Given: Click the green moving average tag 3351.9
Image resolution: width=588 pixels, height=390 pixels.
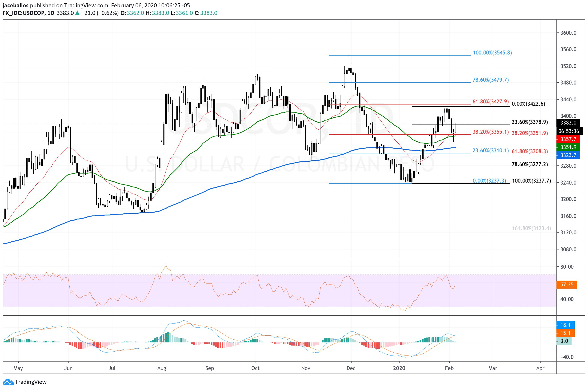Looking at the screenshot, I should click(x=568, y=147).
